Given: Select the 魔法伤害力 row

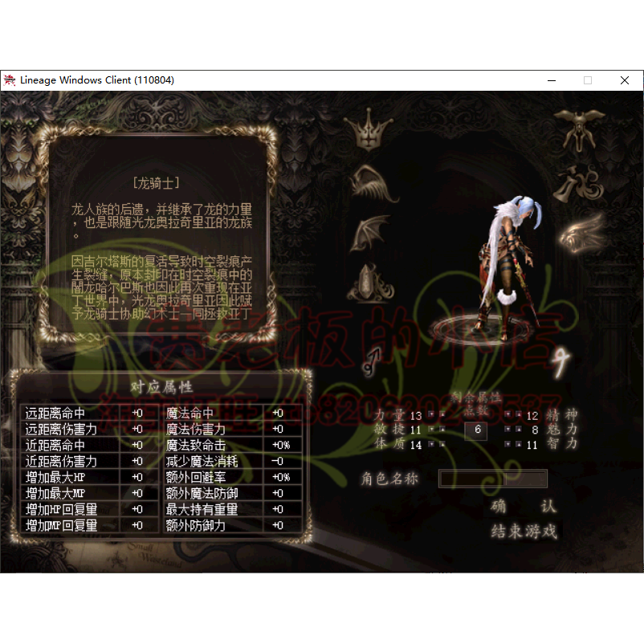Looking at the screenshot, I should (233, 429).
